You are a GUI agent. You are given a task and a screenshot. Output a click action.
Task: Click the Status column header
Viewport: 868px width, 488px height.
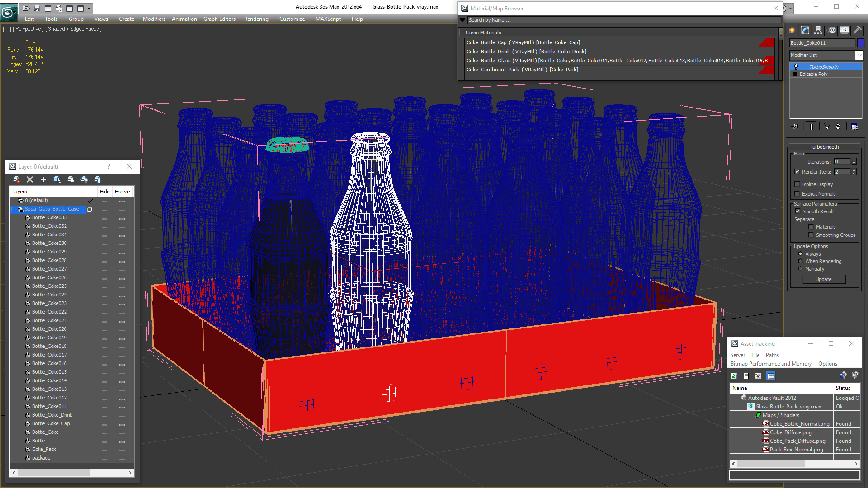click(846, 388)
